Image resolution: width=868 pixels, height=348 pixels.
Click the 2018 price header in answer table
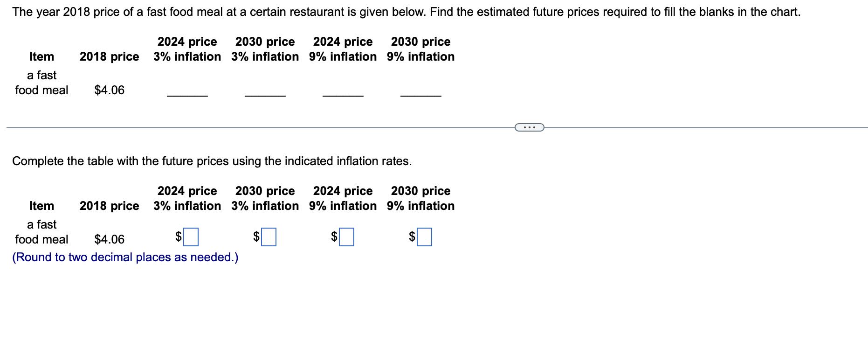point(109,206)
